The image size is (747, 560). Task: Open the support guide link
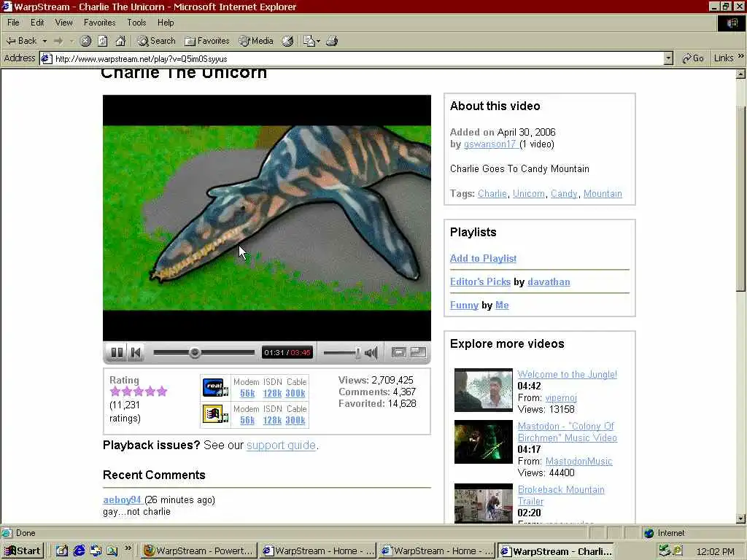281,446
